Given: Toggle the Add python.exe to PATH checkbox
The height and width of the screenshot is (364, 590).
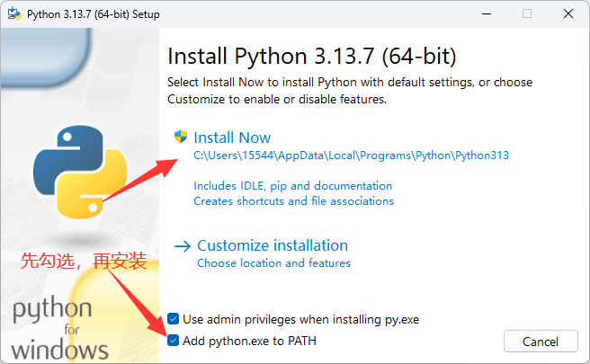Looking at the screenshot, I should (173, 341).
